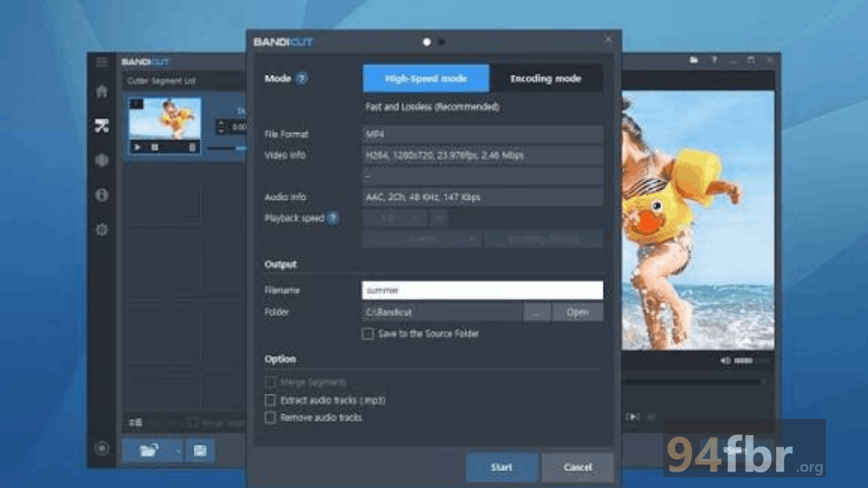This screenshot has width=868, height=488.
Task: Open the hamburger menu in Bandicut main window
Action: [x=102, y=62]
